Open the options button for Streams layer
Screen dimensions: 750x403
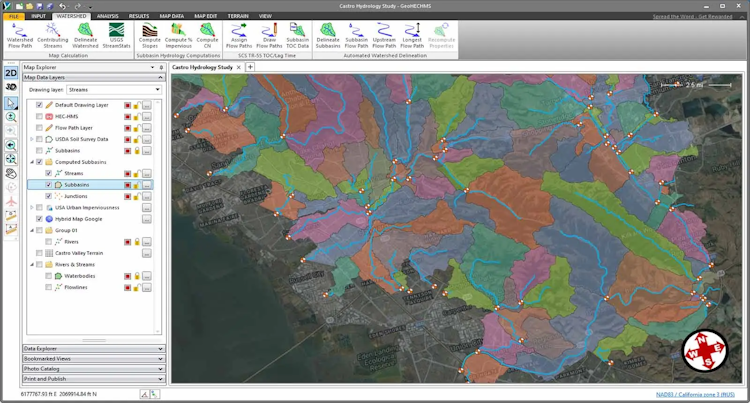click(x=146, y=173)
